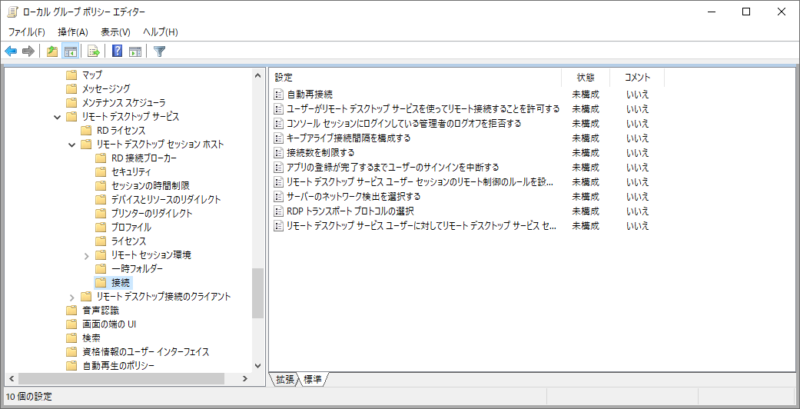This screenshot has height=409, width=800.
Task: Sort by the 状態 column header
Action: [585, 78]
